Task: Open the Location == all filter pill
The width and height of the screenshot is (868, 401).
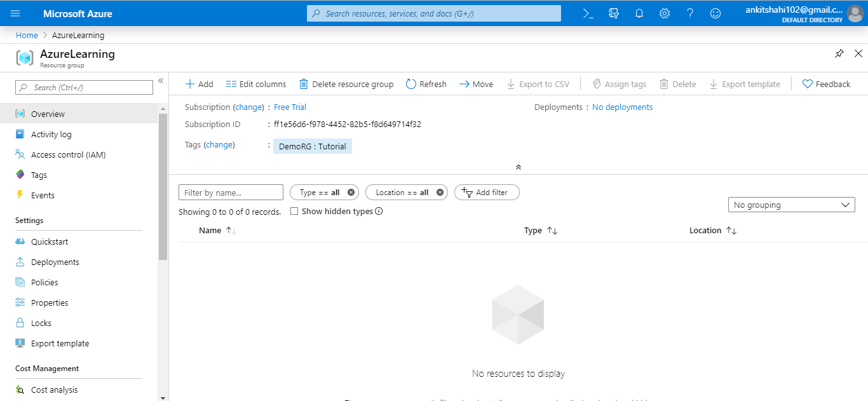Action: click(407, 193)
